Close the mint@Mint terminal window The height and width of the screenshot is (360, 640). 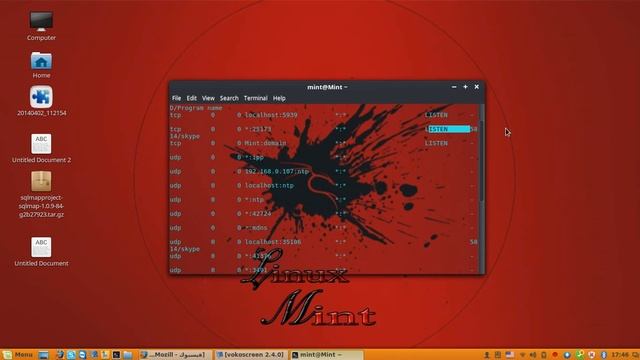point(476,87)
